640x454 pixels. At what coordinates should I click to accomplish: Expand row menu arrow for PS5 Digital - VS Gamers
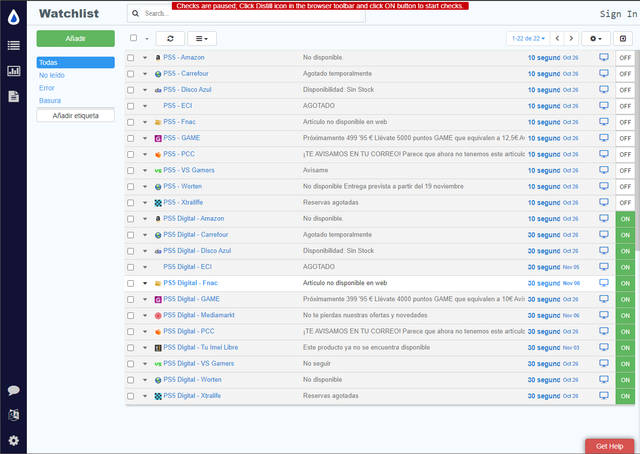(x=145, y=364)
